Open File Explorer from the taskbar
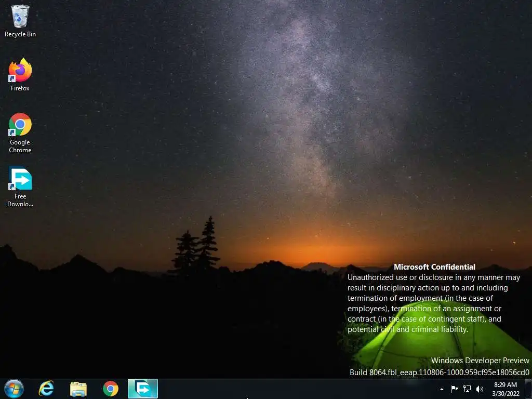Image resolution: width=532 pixels, height=399 pixels. coord(78,389)
